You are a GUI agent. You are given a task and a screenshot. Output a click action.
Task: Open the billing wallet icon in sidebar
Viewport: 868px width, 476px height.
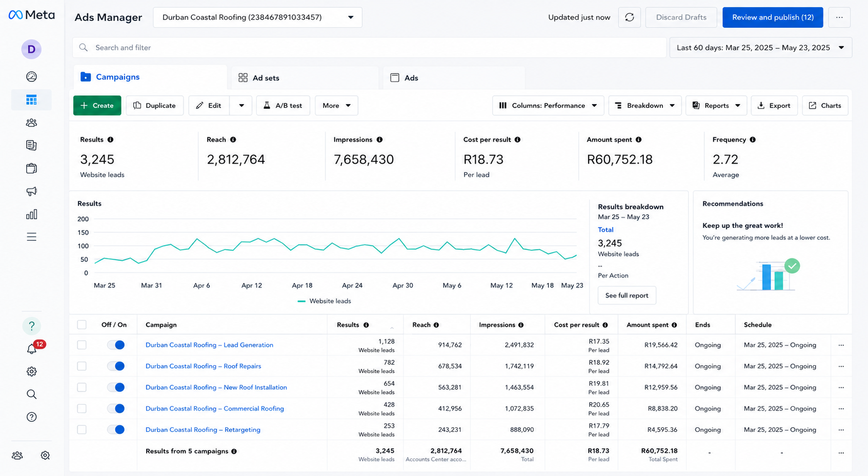tap(31, 169)
